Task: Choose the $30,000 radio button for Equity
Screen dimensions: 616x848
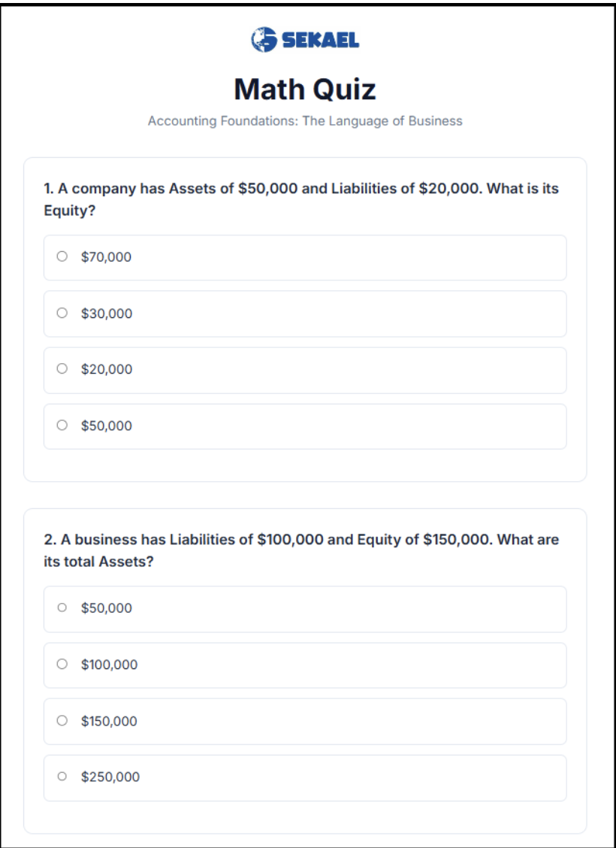Action: click(x=62, y=313)
